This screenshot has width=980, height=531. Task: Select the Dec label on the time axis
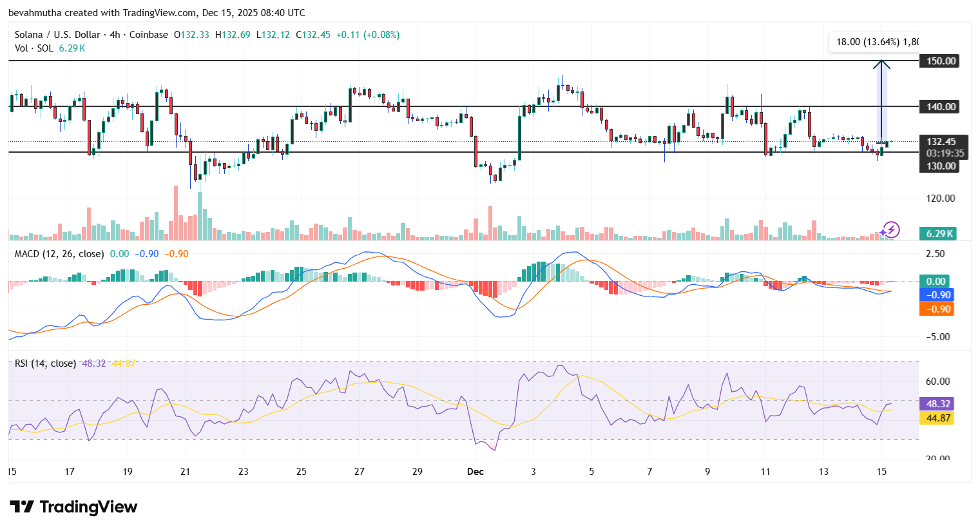point(476,472)
